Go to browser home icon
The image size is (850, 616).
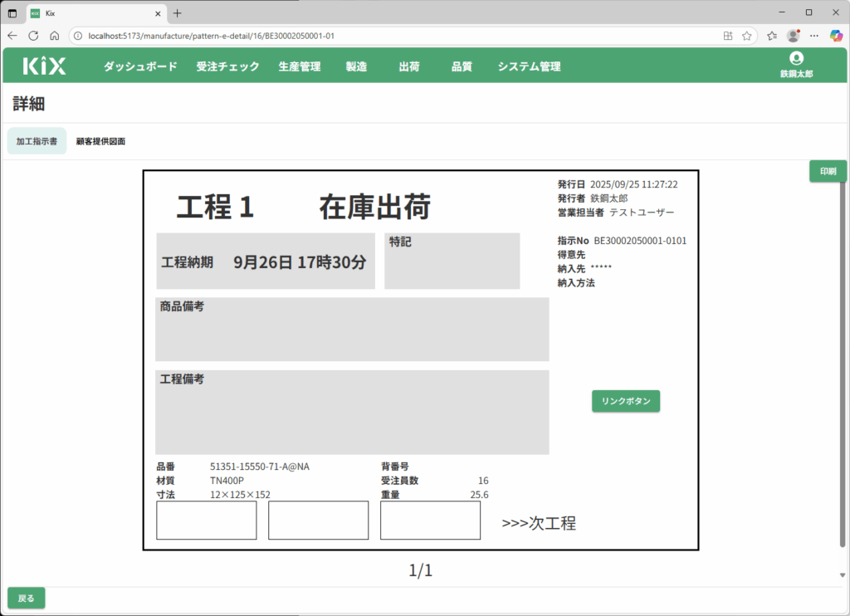[x=54, y=36]
